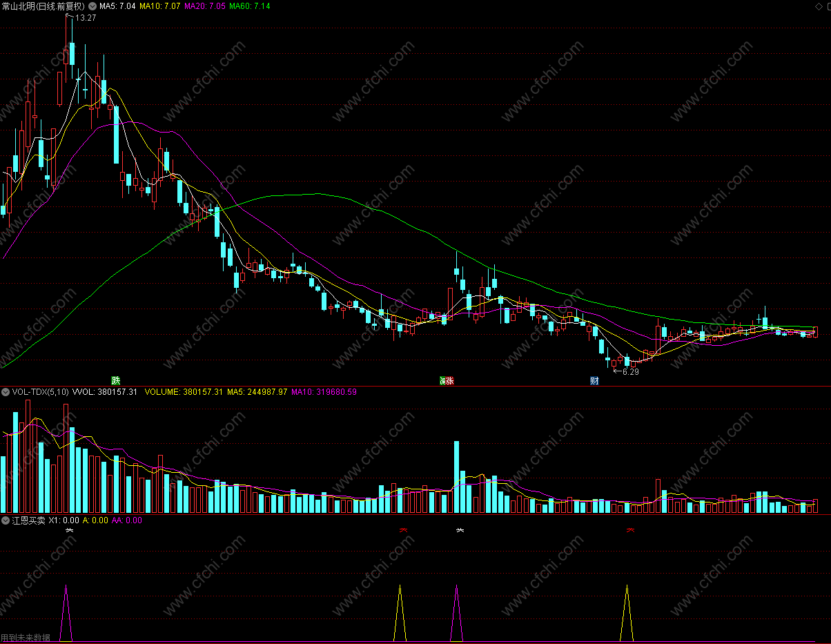Click the magenta MA20: 7.05 label
Screen dimensions: 831x644
[206, 6]
